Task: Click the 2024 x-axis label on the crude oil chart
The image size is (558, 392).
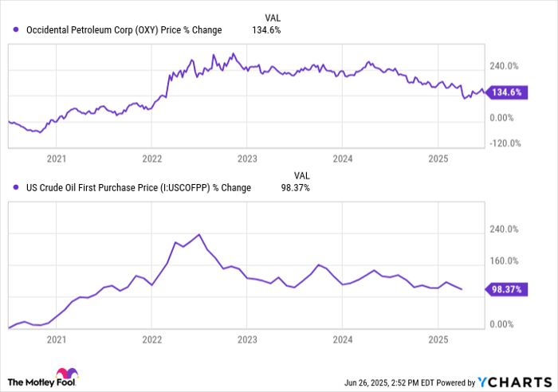Action: pyautogui.click(x=341, y=339)
